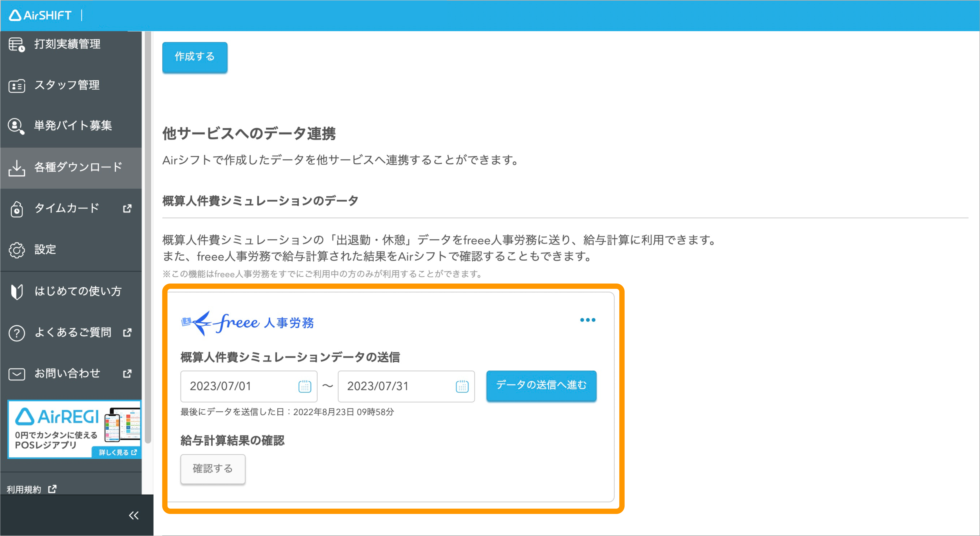Open よくあるご質問 menu item

click(71, 333)
